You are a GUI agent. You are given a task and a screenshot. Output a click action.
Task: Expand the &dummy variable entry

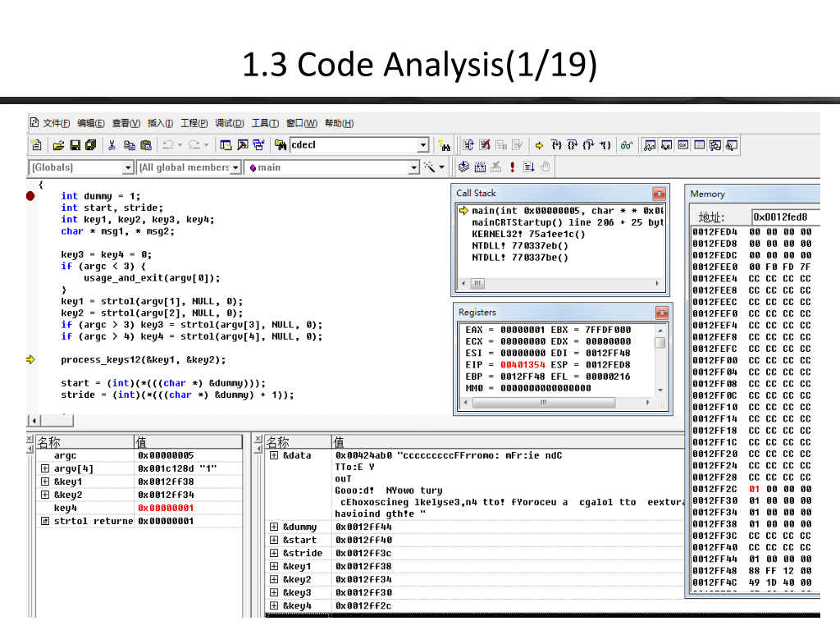274,527
